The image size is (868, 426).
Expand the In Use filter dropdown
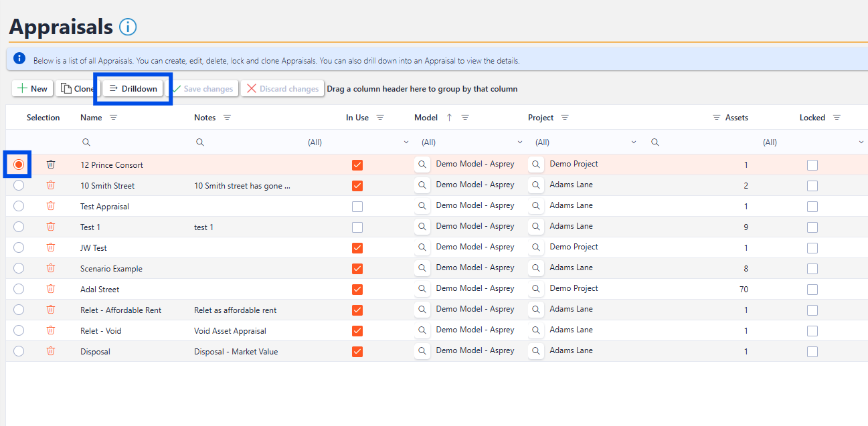406,142
